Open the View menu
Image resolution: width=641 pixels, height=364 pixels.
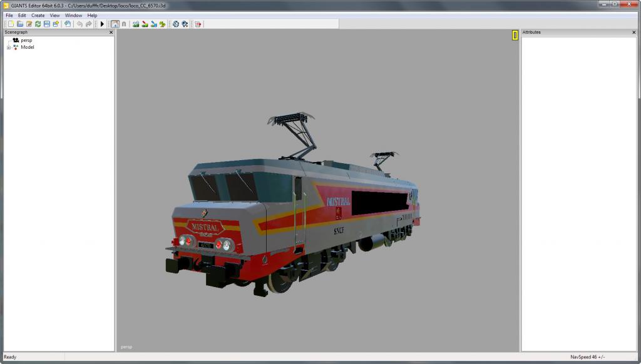click(x=55, y=16)
